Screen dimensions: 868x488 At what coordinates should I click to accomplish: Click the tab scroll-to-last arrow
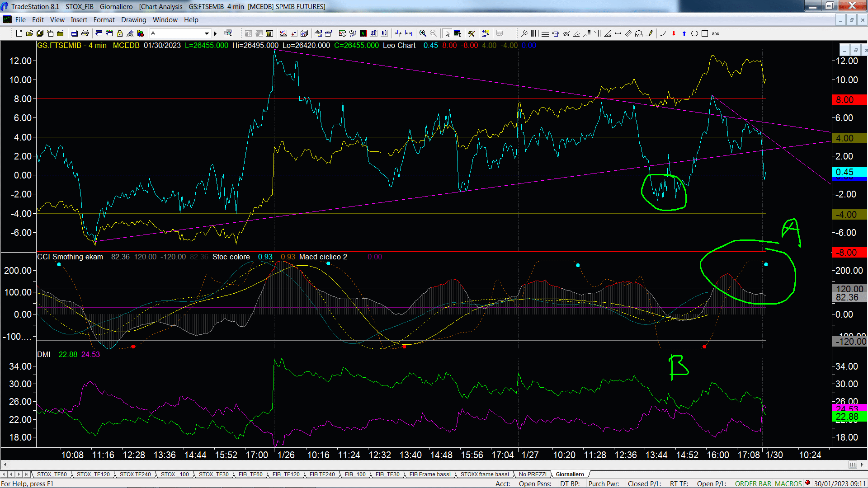[x=26, y=474]
